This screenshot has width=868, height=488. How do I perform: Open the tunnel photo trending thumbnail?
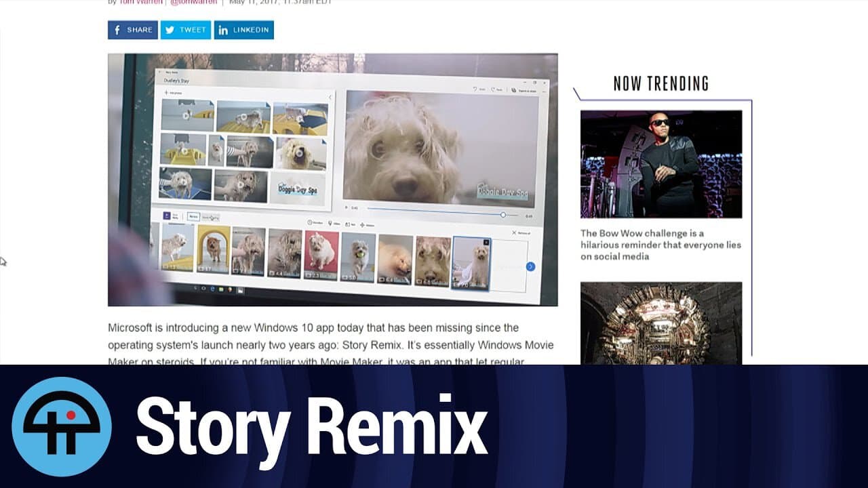pyautogui.click(x=661, y=323)
